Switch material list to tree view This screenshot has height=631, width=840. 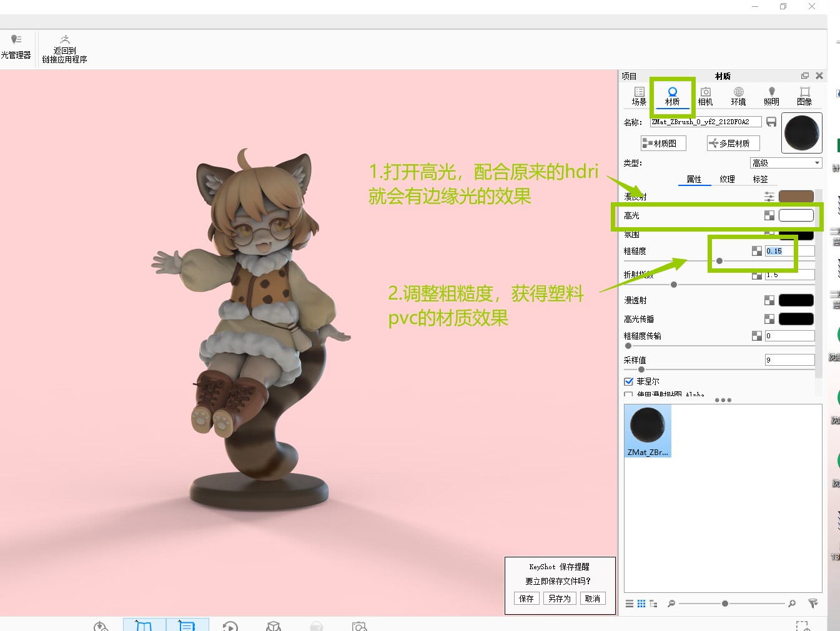click(x=653, y=604)
